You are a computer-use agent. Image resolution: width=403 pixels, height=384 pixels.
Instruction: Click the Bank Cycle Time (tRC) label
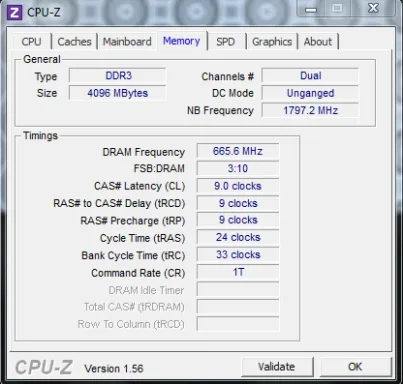click(133, 255)
